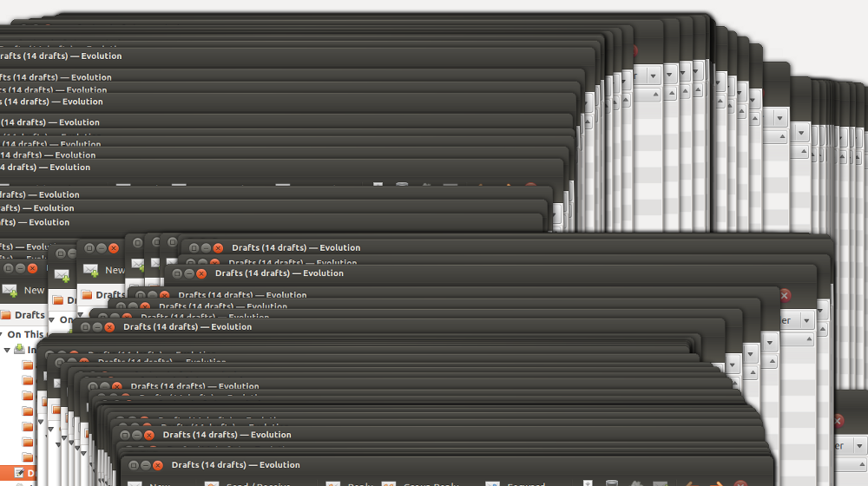Select the orange highlighted Drafts row in the leftmost window

point(17,473)
